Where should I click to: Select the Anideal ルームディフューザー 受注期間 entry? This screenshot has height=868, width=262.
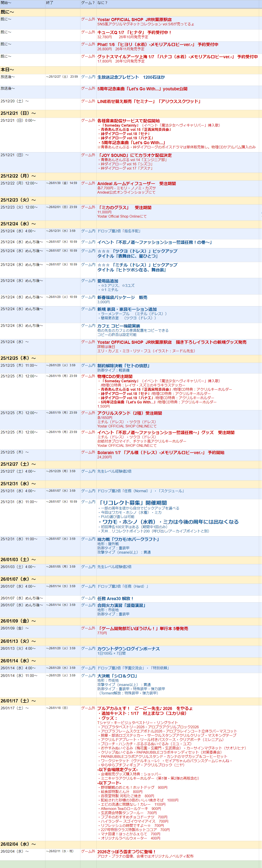[x=136, y=184]
